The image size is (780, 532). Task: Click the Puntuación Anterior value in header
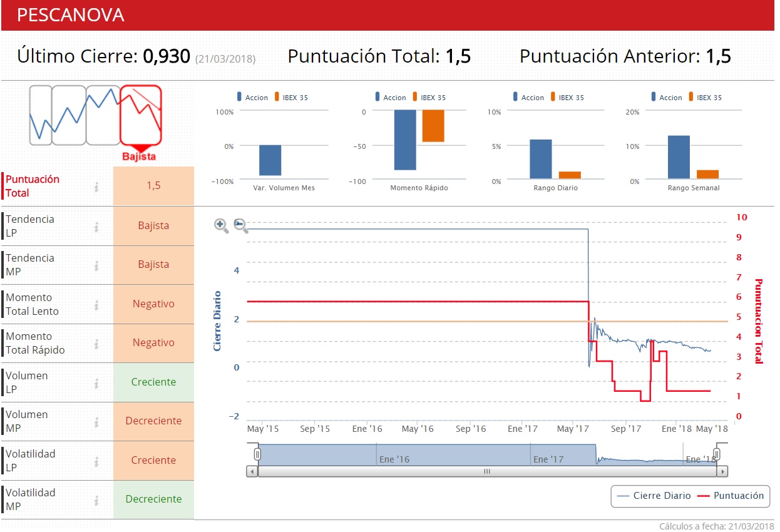pos(719,56)
